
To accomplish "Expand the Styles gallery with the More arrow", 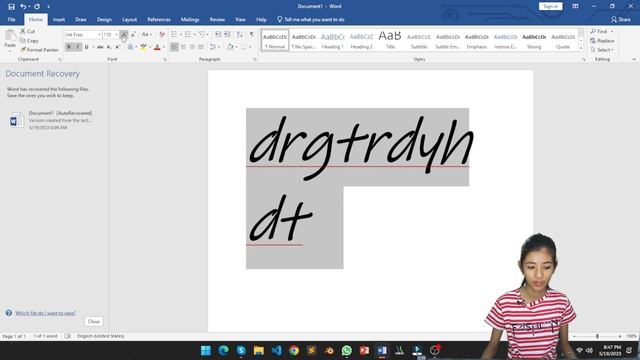I will click(x=581, y=49).
